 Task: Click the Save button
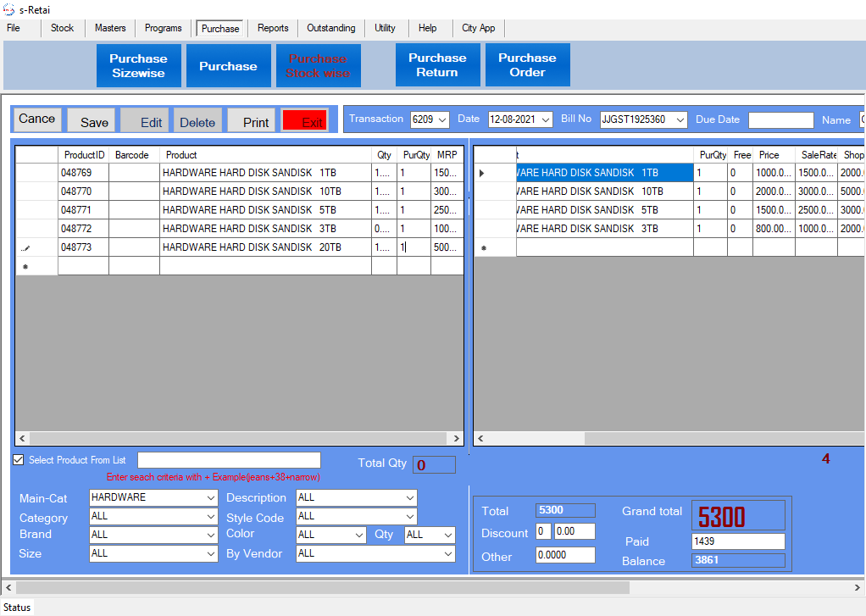tap(93, 121)
